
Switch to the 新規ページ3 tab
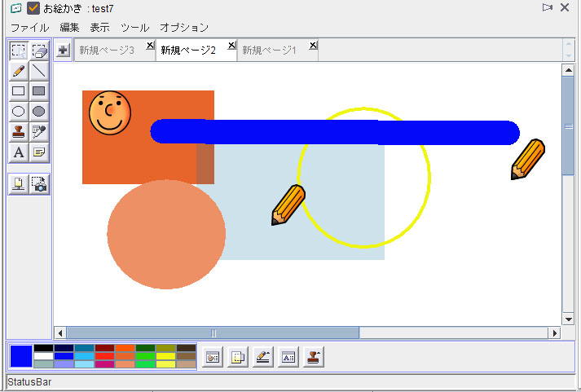pos(107,50)
